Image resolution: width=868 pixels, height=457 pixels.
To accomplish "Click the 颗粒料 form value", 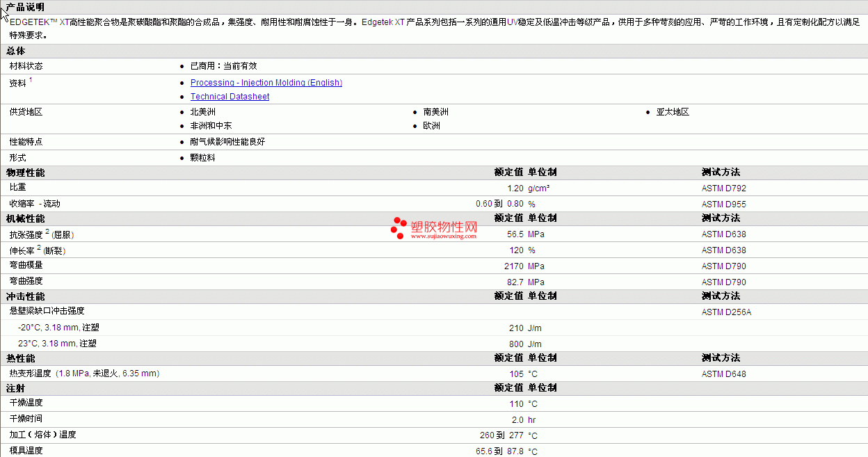I will coord(202,158).
